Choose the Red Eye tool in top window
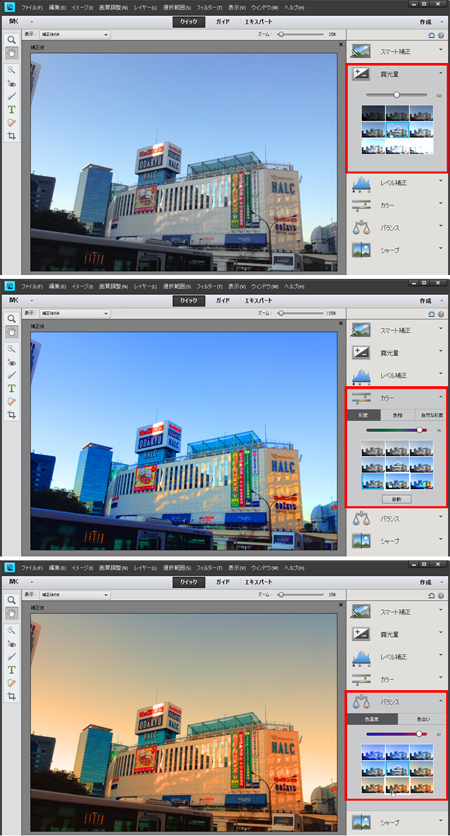 pyautogui.click(x=11, y=84)
